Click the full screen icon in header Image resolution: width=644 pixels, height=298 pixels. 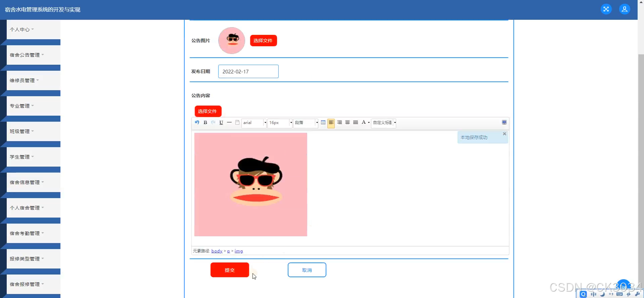point(606,9)
